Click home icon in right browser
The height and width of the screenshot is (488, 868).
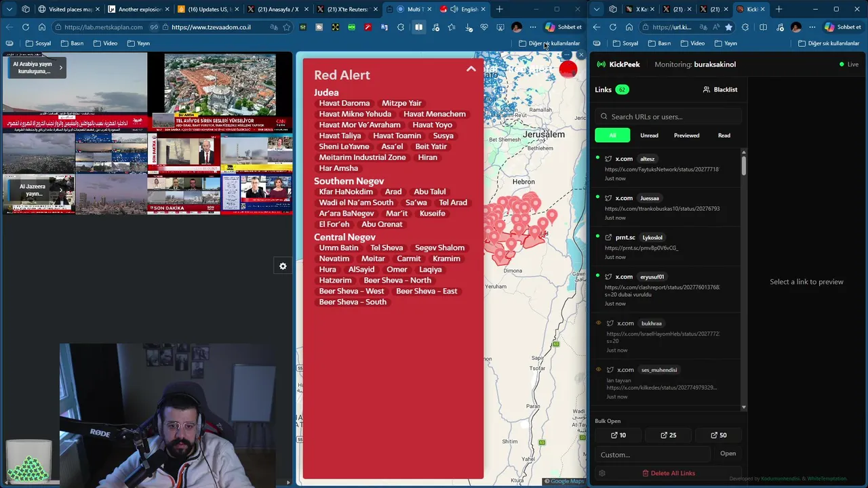point(629,27)
